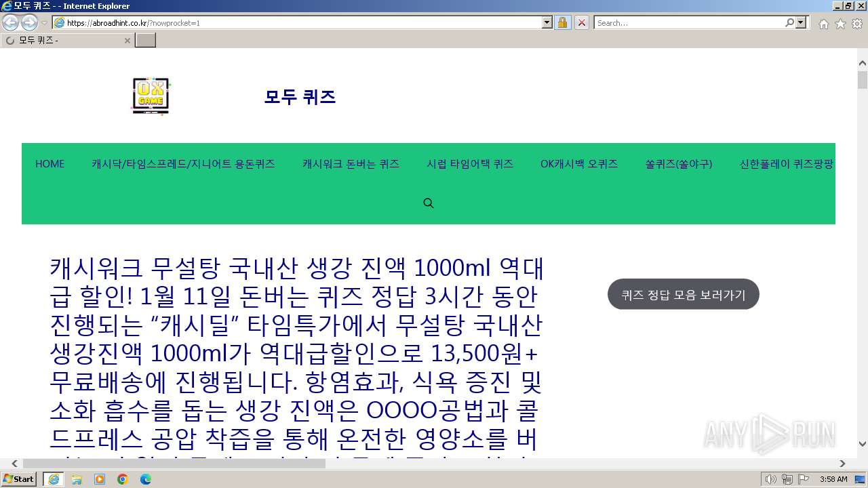Expand the search provider dropdown arrow
Screen dimensions: 868x488
[802, 22]
